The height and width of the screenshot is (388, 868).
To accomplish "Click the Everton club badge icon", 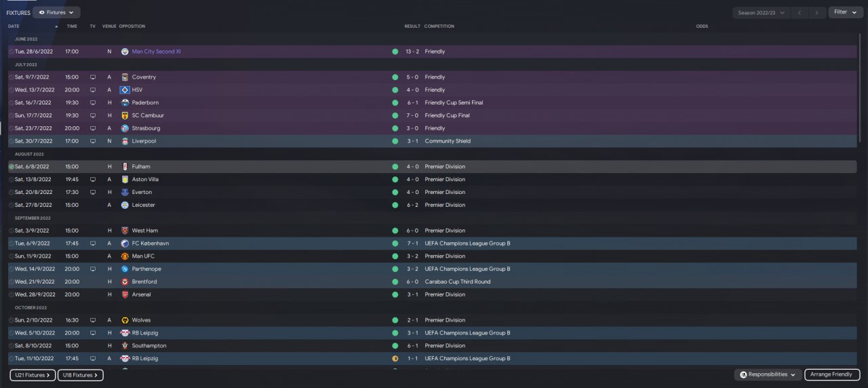I will pyautogui.click(x=125, y=192).
